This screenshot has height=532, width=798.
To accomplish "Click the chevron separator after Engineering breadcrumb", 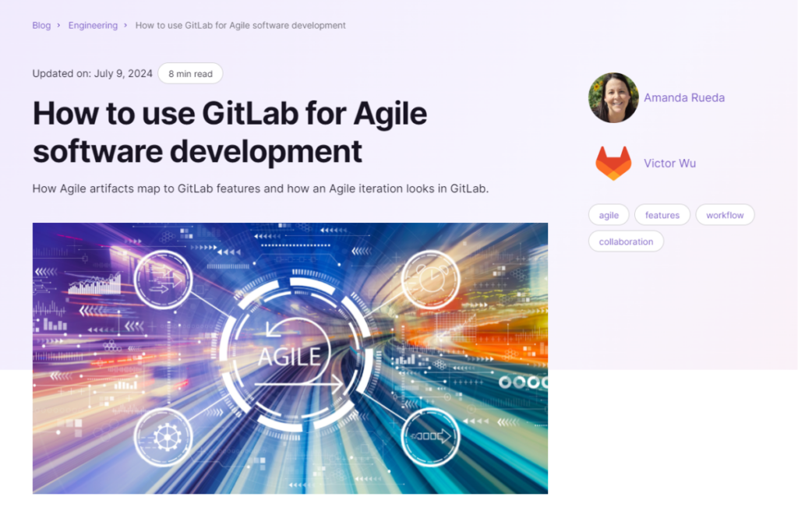I will coord(125,25).
